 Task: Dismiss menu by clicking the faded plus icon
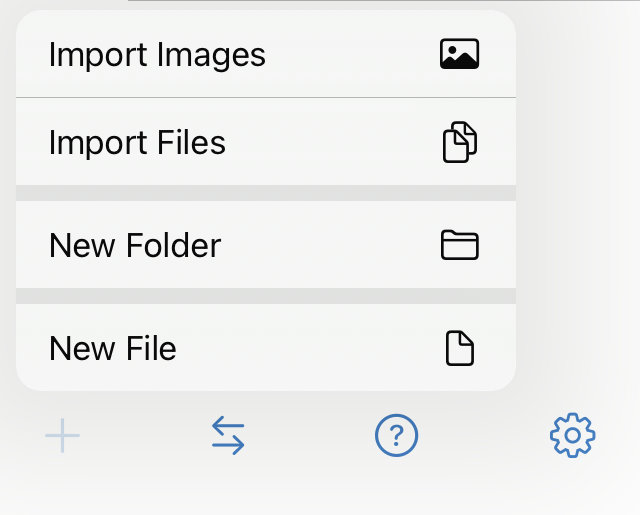[62, 435]
